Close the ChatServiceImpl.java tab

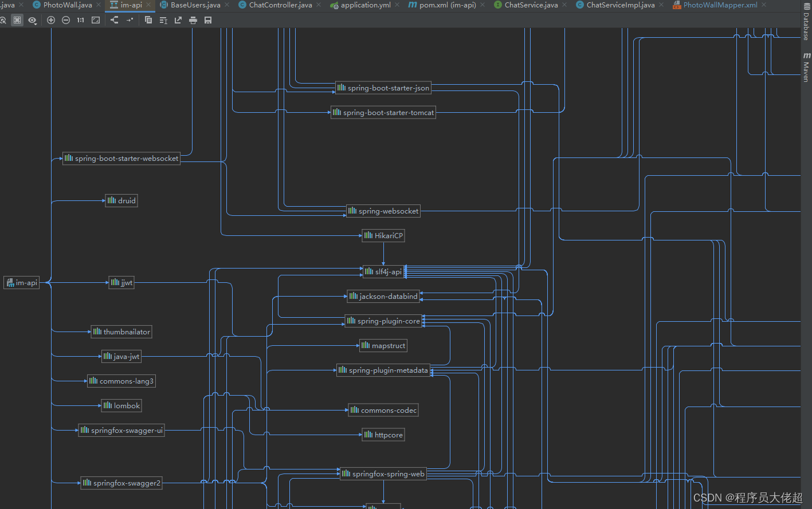[x=661, y=5]
